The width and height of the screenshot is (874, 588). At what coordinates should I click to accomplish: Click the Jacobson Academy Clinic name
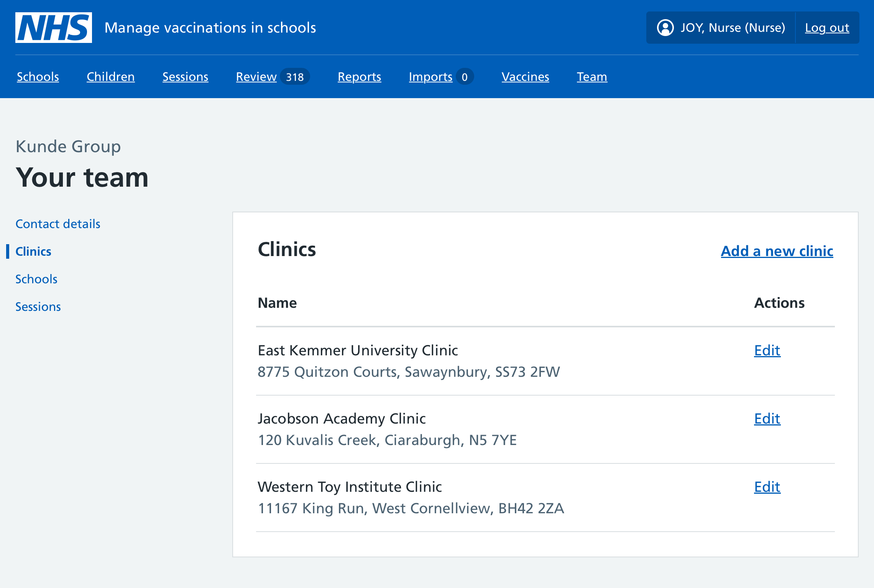click(x=342, y=419)
